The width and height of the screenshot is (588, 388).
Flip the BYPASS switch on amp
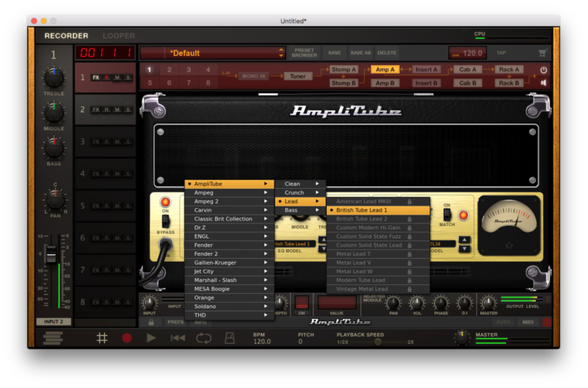click(165, 221)
